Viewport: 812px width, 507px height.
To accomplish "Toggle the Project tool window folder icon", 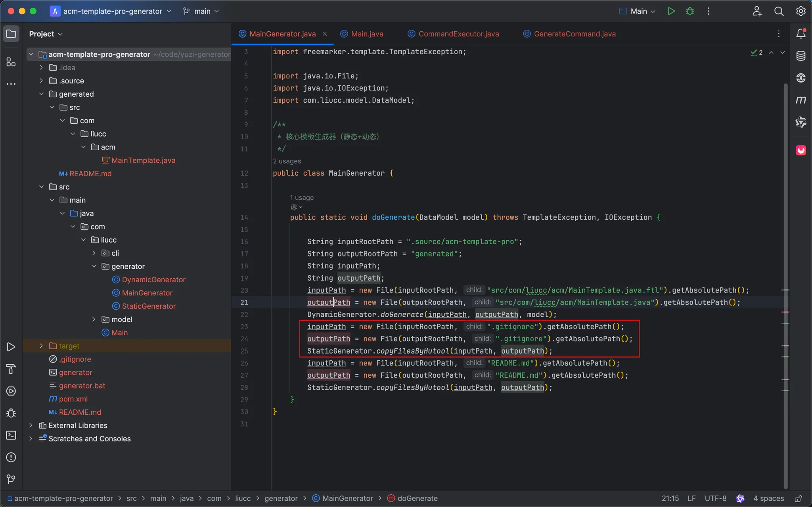I will tap(11, 34).
